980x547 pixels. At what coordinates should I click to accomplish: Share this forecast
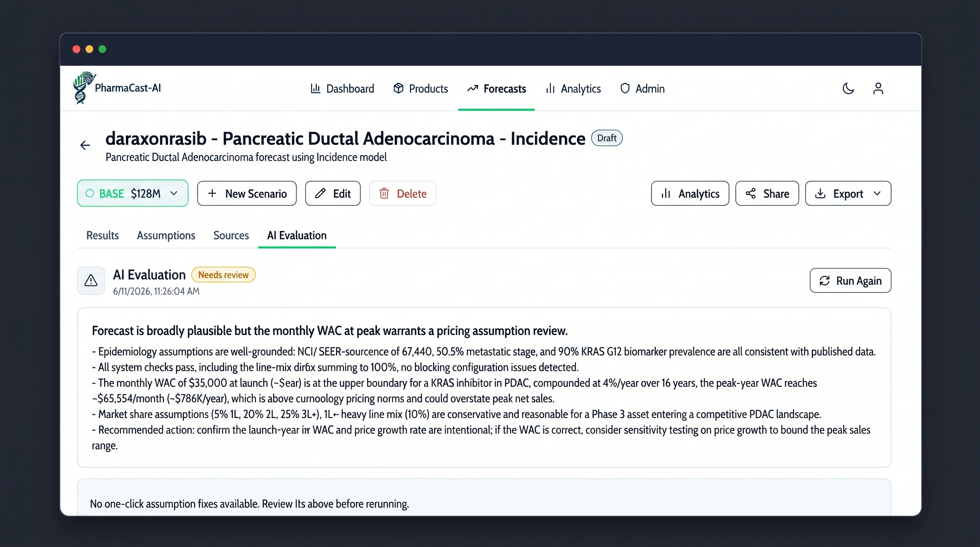[x=767, y=193]
